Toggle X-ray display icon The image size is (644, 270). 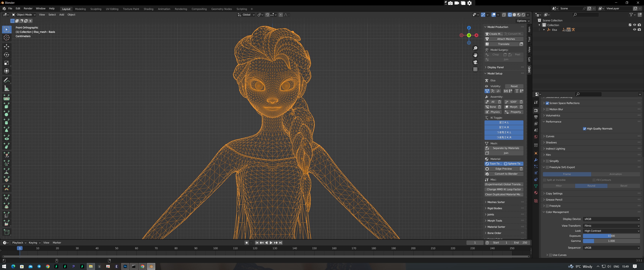(x=504, y=15)
